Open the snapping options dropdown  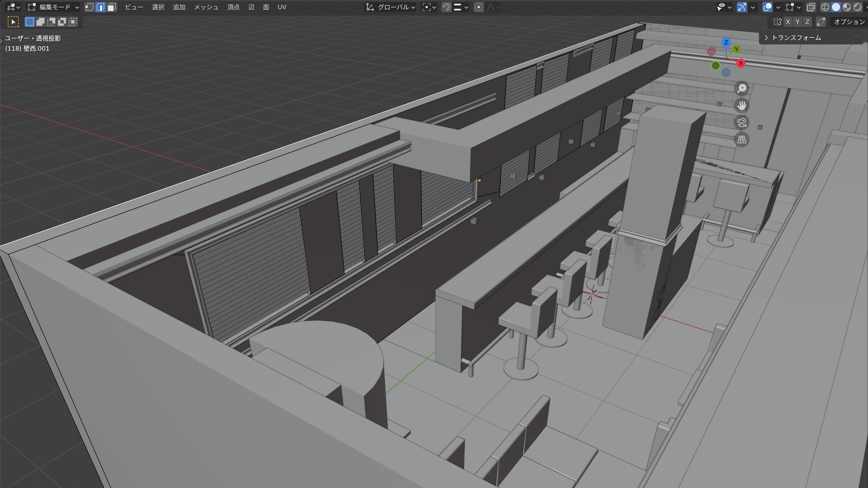[x=461, y=7]
